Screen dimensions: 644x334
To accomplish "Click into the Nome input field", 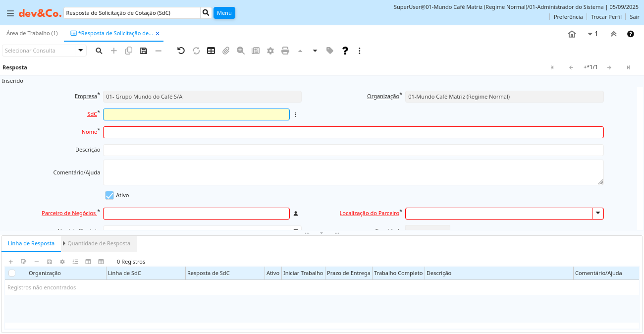I will click(353, 132).
